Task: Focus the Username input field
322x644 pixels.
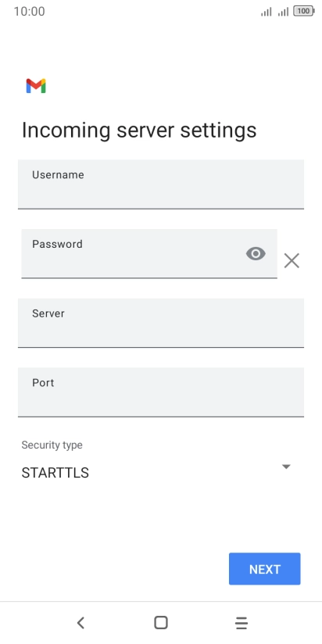Action: click(x=161, y=184)
